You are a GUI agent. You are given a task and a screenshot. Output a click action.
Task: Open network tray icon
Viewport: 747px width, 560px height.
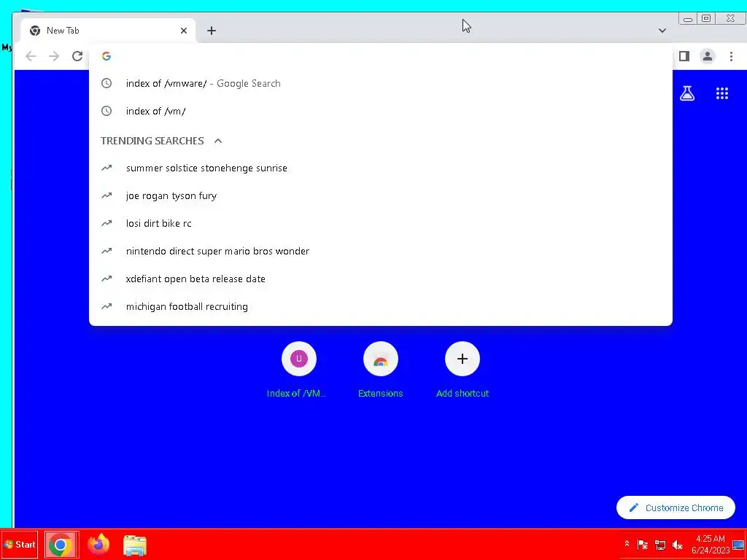(x=659, y=545)
